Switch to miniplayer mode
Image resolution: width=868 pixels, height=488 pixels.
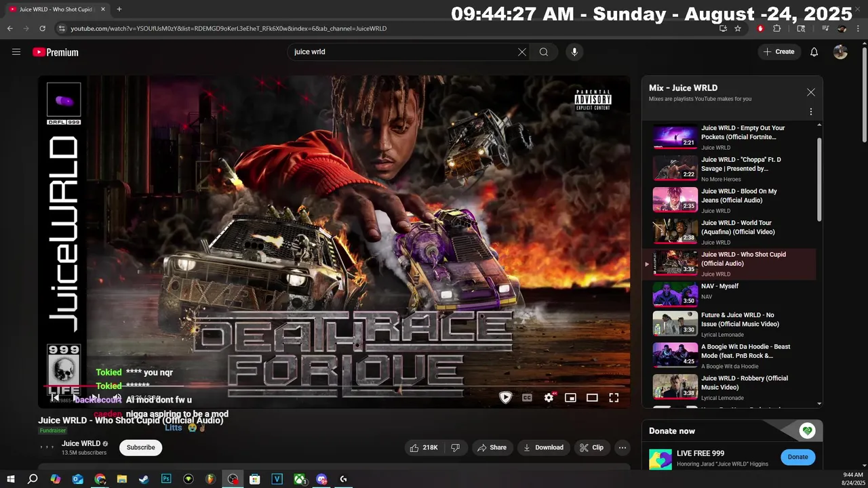(570, 398)
